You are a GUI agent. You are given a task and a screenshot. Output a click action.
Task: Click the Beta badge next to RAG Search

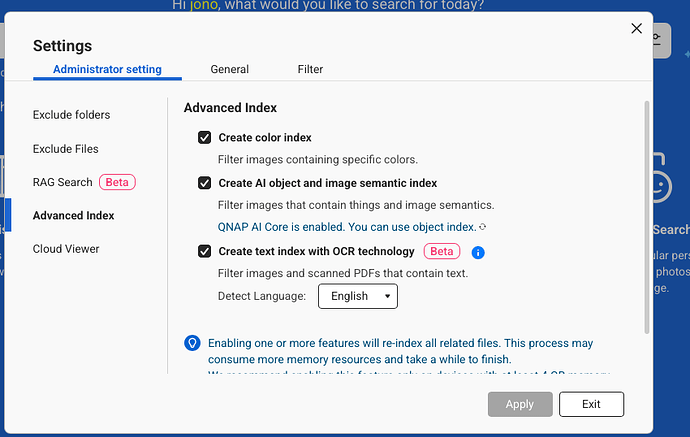[x=117, y=182]
